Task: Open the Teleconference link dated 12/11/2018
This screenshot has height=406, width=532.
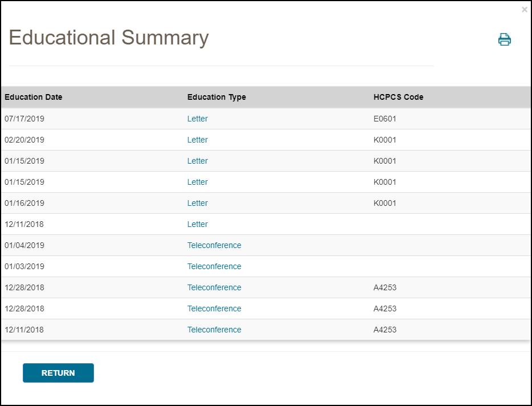Action: click(214, 330)
